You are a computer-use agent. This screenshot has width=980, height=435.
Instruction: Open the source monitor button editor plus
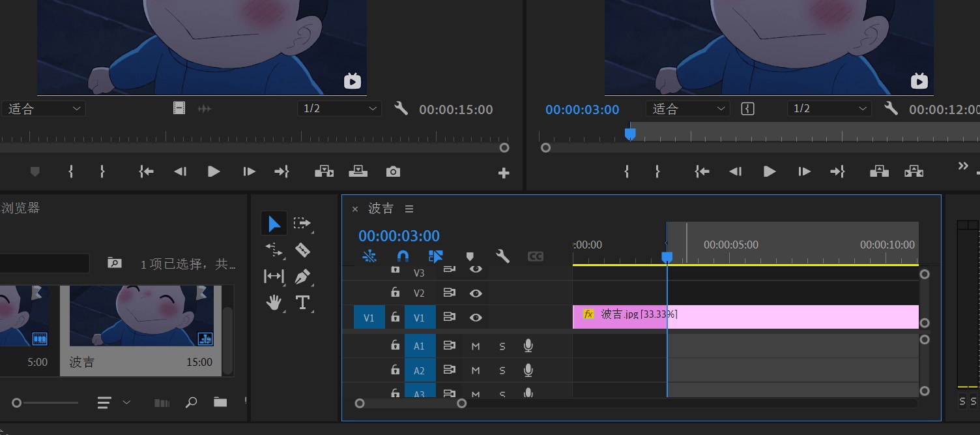tap(504, 173)
